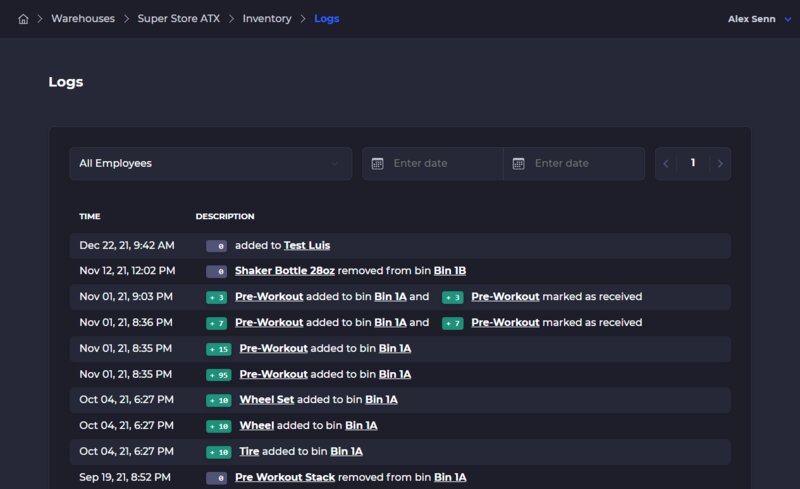Image resolution: width=800 pixels, height=489 pixels.
Task: Open the Shaker Bottle 28oz link
Action: tap(282, 271)
